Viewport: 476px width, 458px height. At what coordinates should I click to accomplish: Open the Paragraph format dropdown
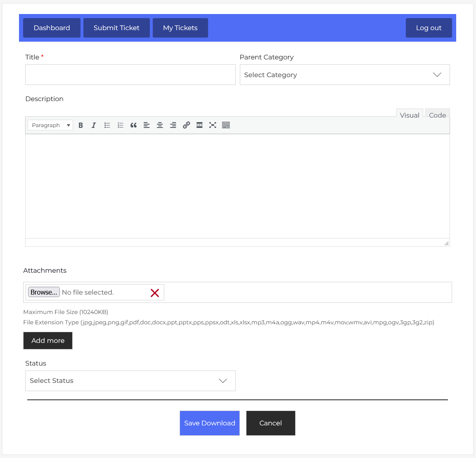point(50,125)
